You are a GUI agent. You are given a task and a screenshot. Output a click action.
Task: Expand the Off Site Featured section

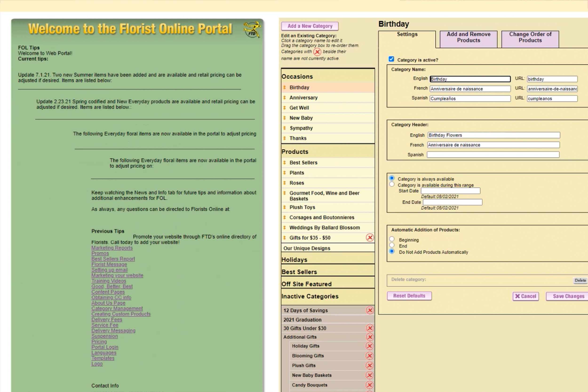pyautogui.click(x=306, y=284)
